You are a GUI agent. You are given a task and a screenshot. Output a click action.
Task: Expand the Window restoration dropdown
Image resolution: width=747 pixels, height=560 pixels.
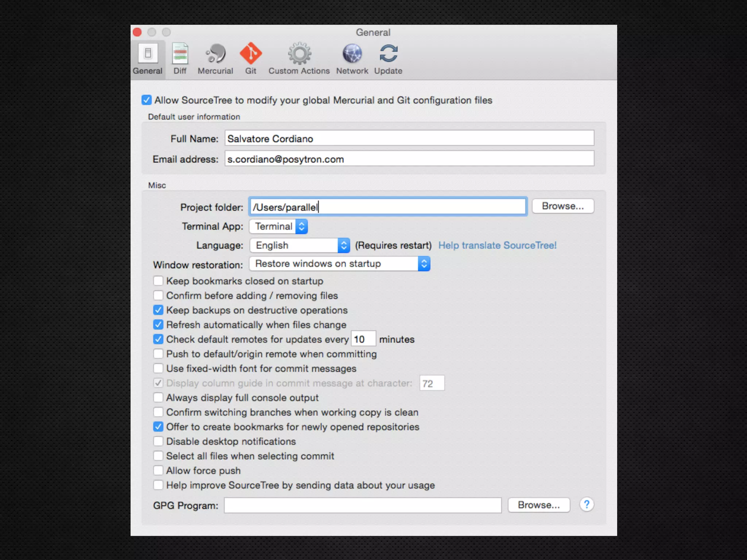pos(340,264)
